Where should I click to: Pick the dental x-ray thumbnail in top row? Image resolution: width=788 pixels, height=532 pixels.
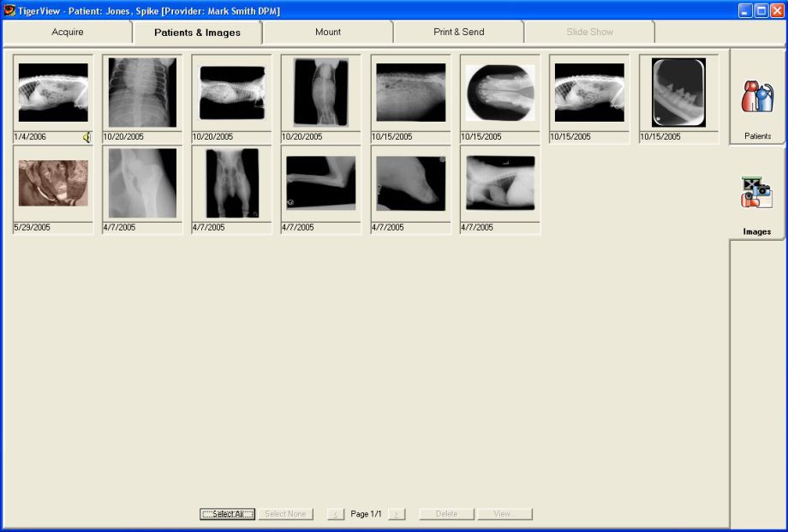(x=678, y=93)
